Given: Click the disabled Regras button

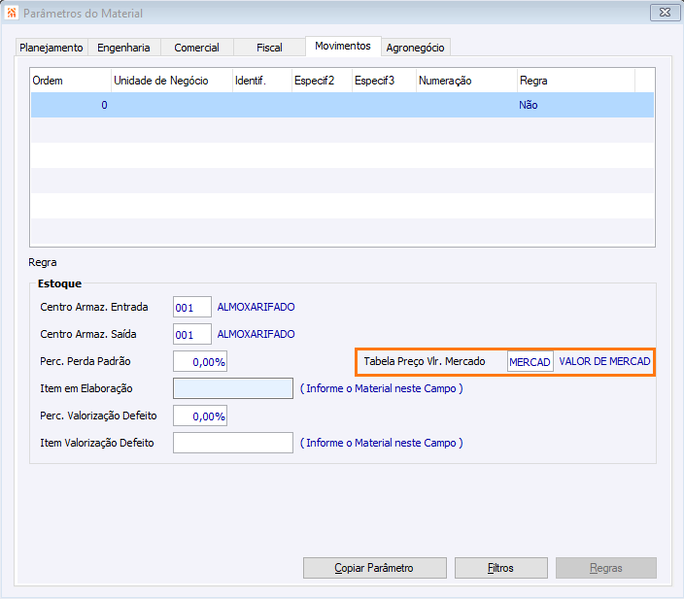Looking at the screenshot, I should pyautogui.click(x=606, y=568).
